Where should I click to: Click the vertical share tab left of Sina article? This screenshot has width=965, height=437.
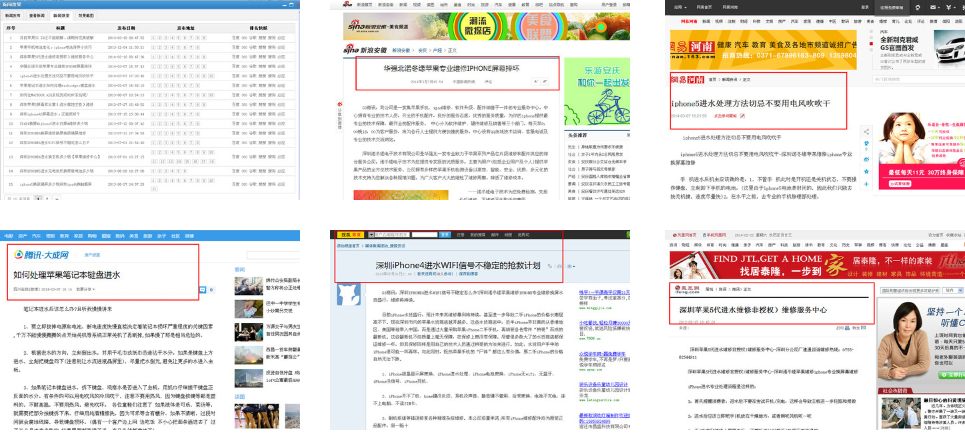pyautogui.click(x=340, y=116)
